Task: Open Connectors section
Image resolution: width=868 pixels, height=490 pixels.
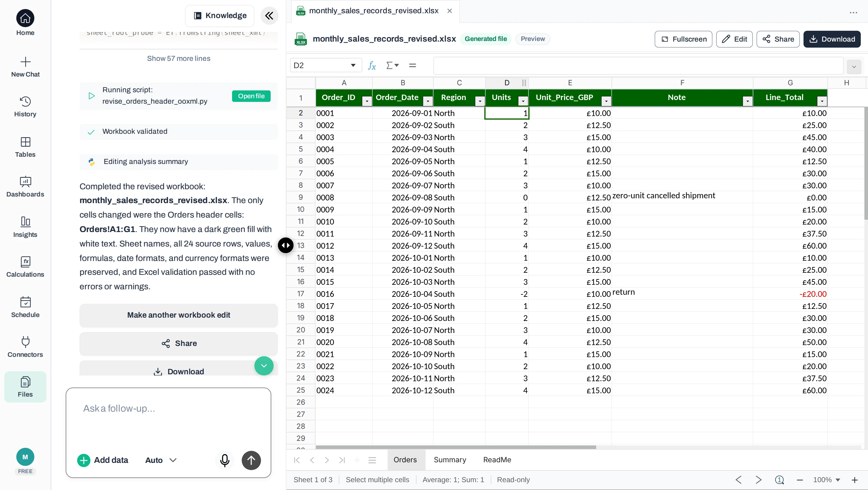Action: coord(25,347)
